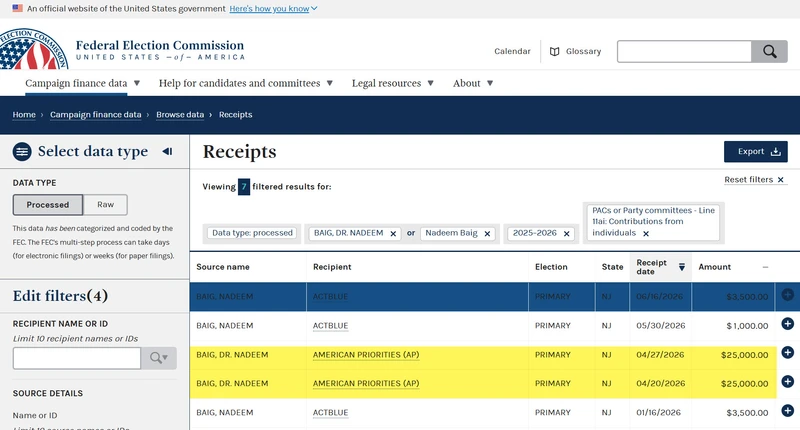Open ACTBLUE link in highlighted 06/16/2026 row

[331, 297]
